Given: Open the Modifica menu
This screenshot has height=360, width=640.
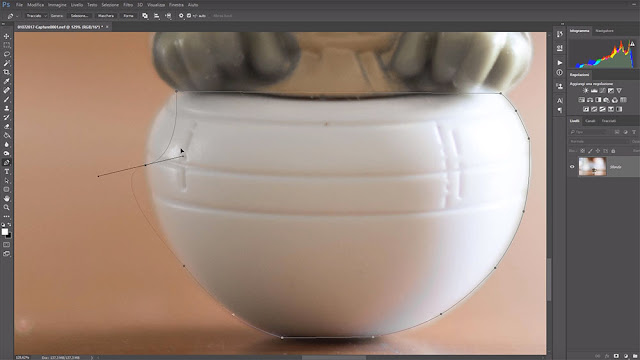Looking at the screenshot, I should tap(36, 5).
